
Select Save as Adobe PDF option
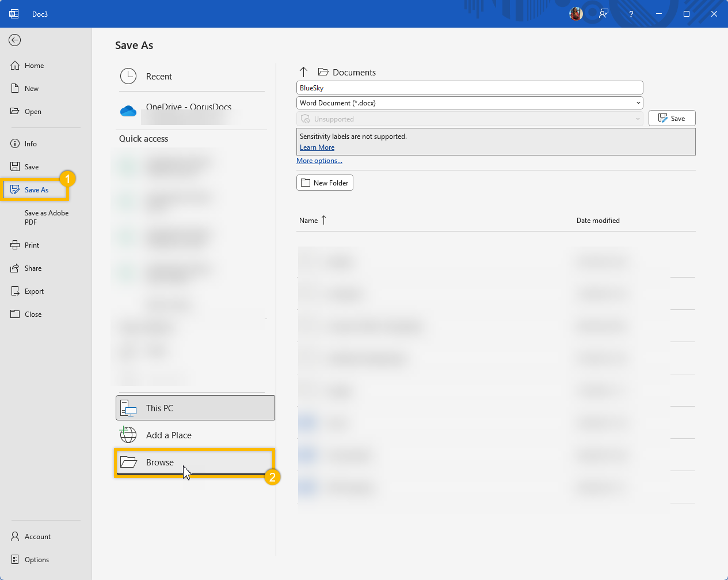click(46, 217)
